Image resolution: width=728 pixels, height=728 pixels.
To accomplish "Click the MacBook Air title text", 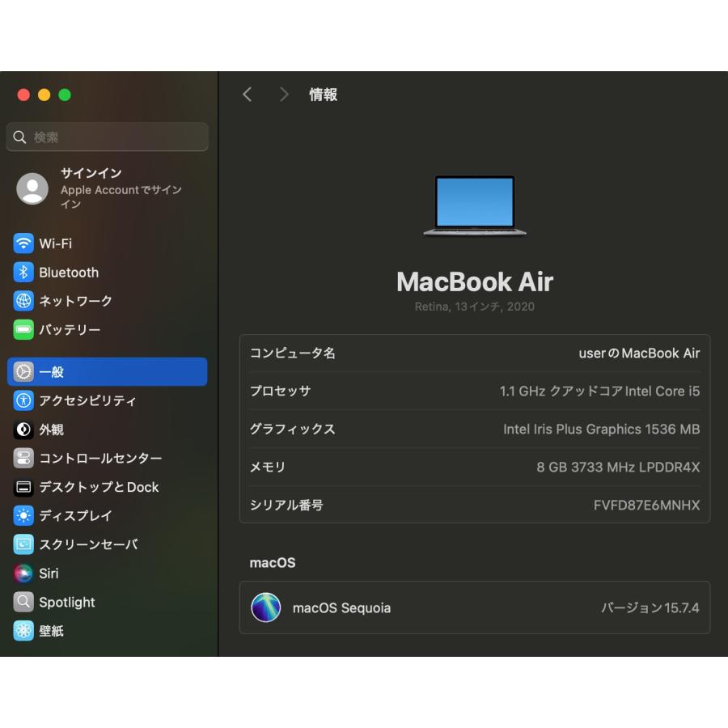I will point(475,281).
